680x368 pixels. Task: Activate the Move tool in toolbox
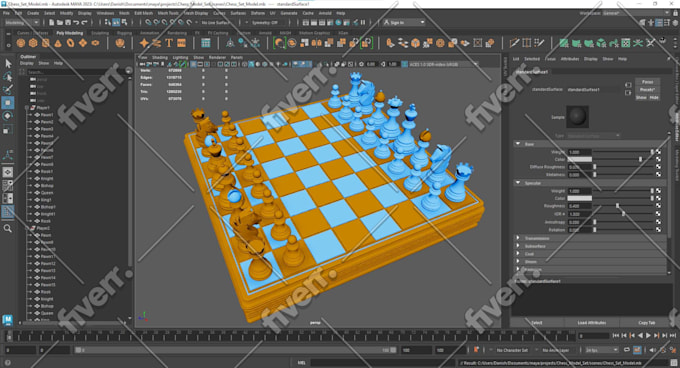(8, 103)
